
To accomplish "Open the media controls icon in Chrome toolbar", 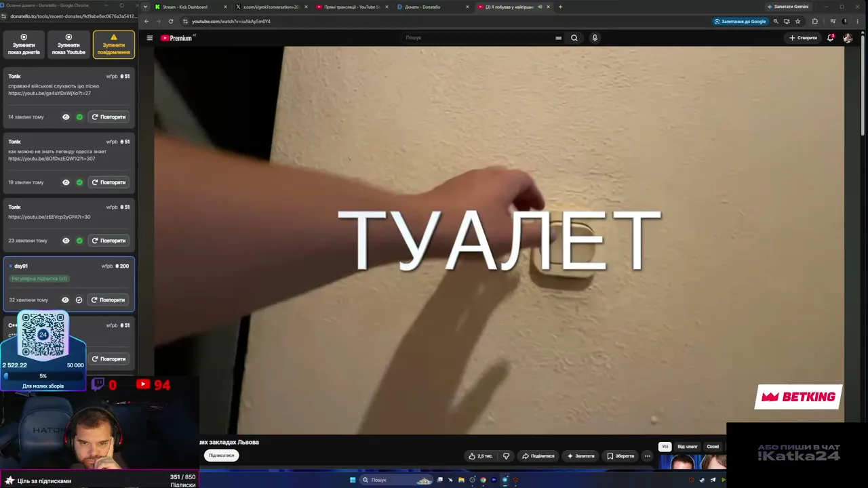I will pos(833,21).
